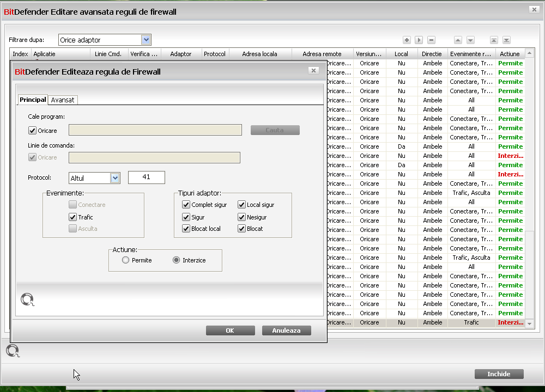Click the Adresa locala column header
545x392 pixels.
coord(259,54)
